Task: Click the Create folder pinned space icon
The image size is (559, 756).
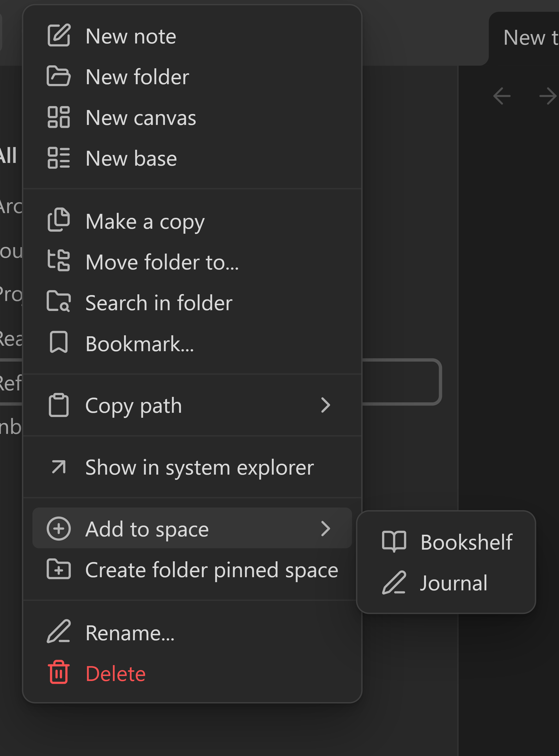Action: [59, 569]
